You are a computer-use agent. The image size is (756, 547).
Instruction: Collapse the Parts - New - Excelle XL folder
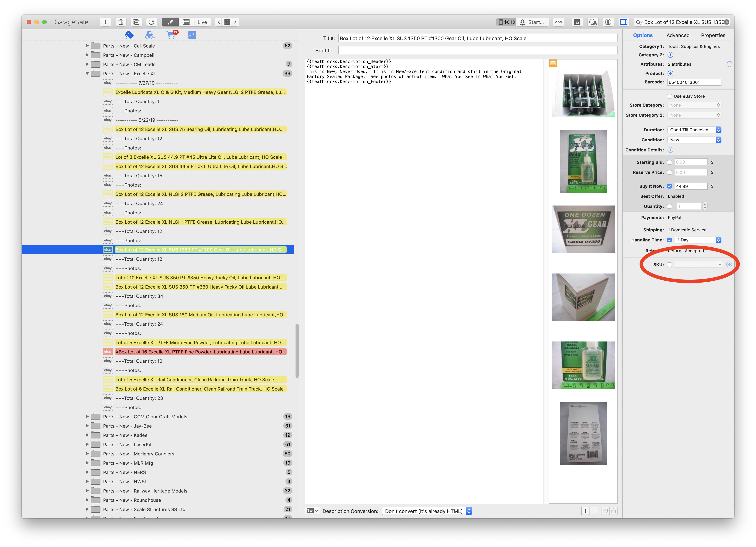pos(87,74)
